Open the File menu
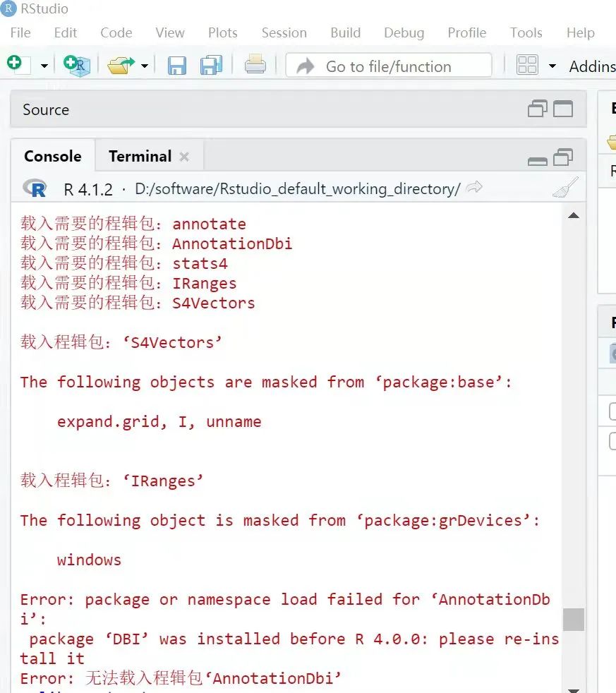616x693 pixels. pos(20,32)
